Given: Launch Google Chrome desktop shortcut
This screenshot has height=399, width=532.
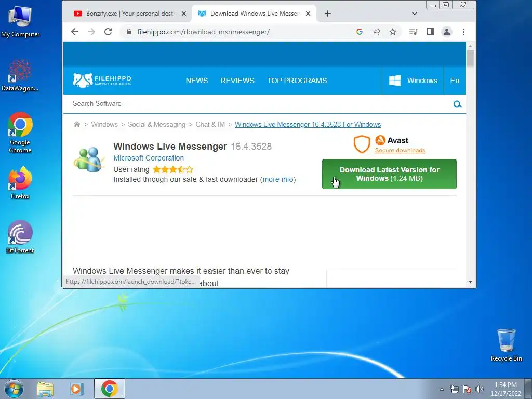Looking at the screenshot, I should 20,132.
